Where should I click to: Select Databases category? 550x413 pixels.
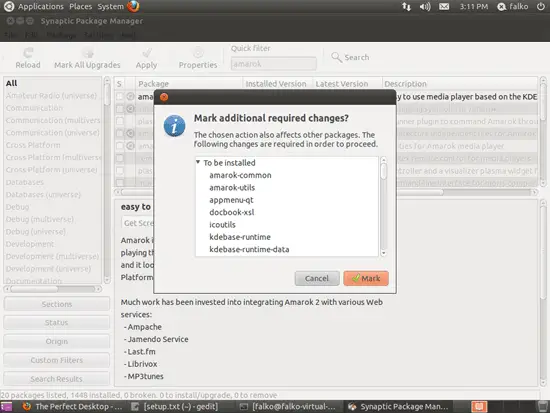tap(25, 182)
